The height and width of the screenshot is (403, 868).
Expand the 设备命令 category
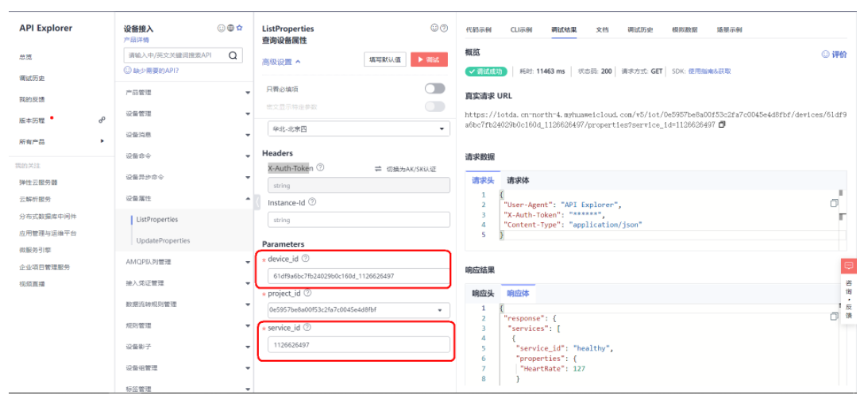coord(248,156)
